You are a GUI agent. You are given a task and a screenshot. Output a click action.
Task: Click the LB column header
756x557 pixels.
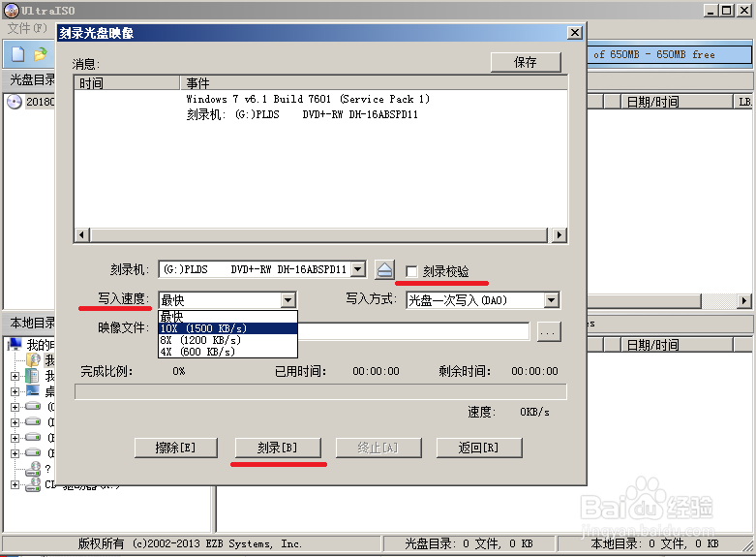click(743, 102)
